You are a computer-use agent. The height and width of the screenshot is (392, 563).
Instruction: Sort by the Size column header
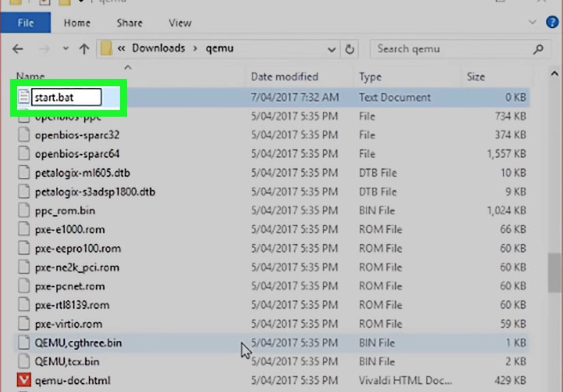tap(476, 77)
